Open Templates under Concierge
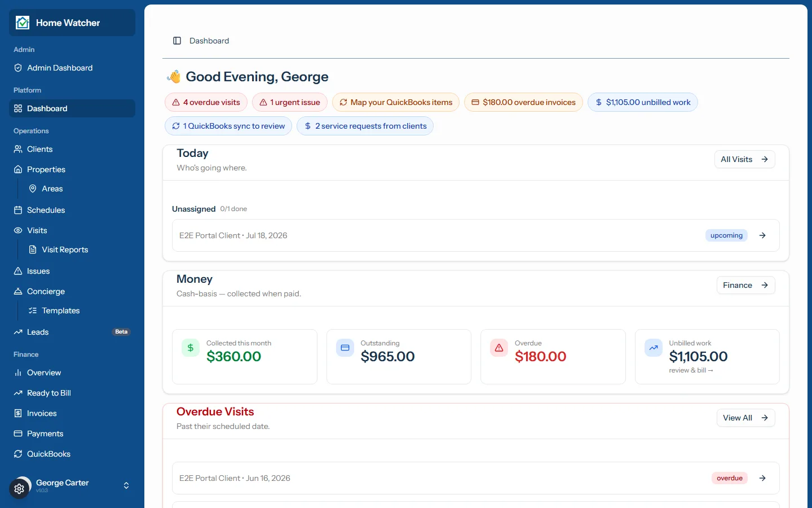The height and width of the screenshot is (508, 812). [x=80, y=310]
